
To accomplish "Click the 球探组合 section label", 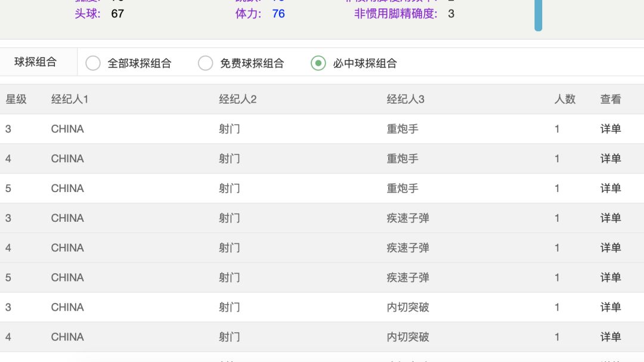I will coord(36,62).
